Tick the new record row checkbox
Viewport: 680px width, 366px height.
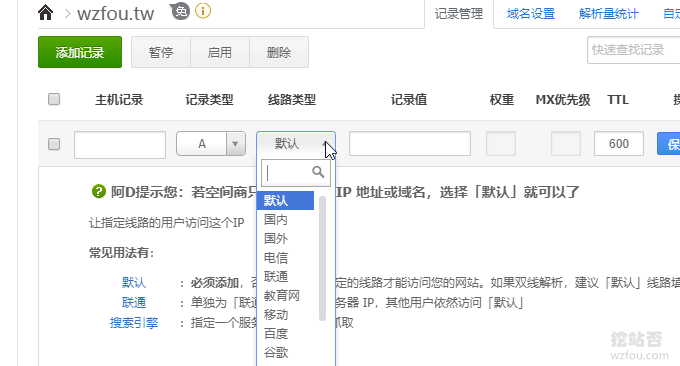(54, 144)
